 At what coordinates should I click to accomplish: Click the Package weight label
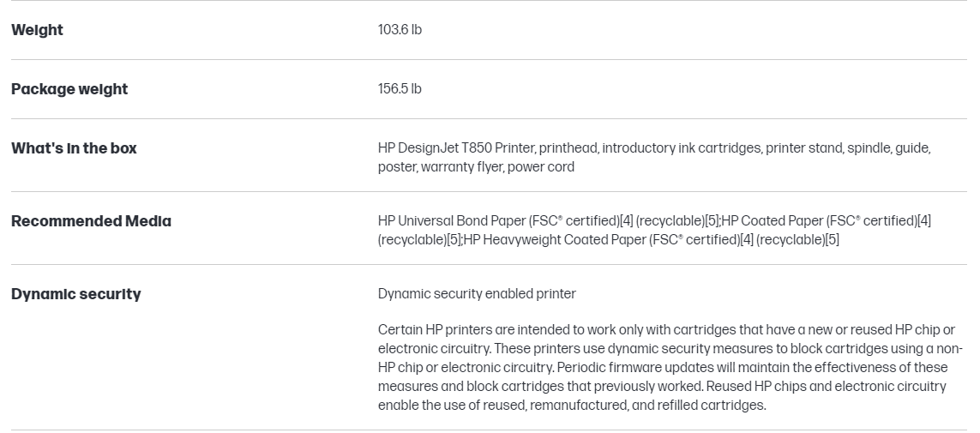pyautogui.click(x=69, y=89)
